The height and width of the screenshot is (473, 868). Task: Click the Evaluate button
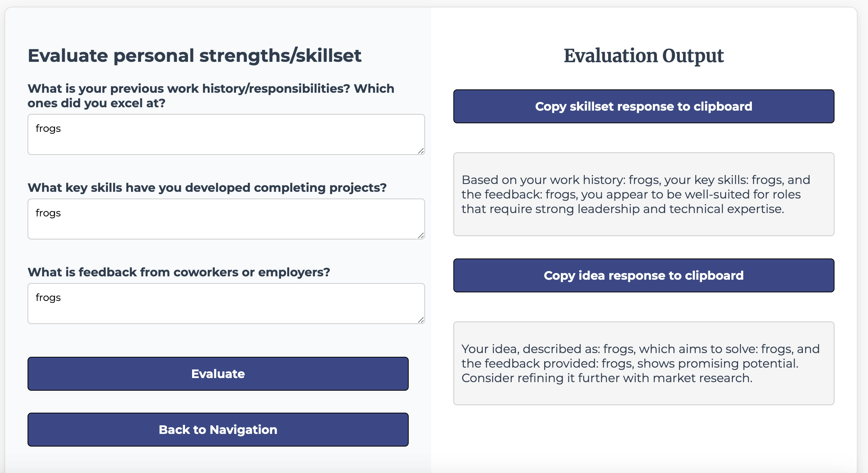coord(218,374)
